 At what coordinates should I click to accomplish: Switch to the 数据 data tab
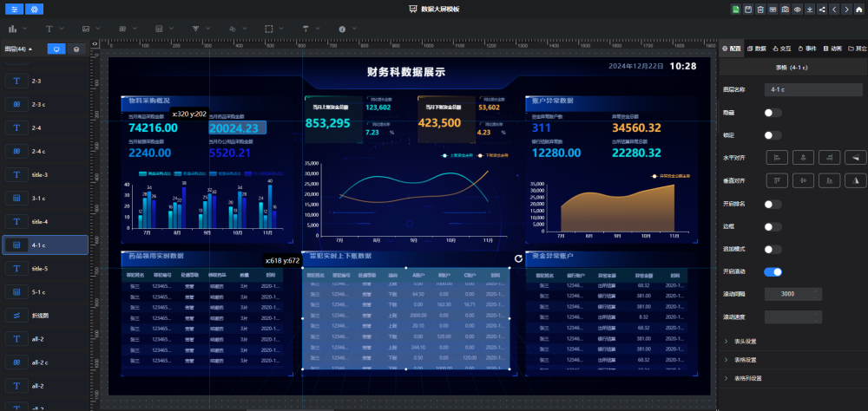(x=757, y=49)
